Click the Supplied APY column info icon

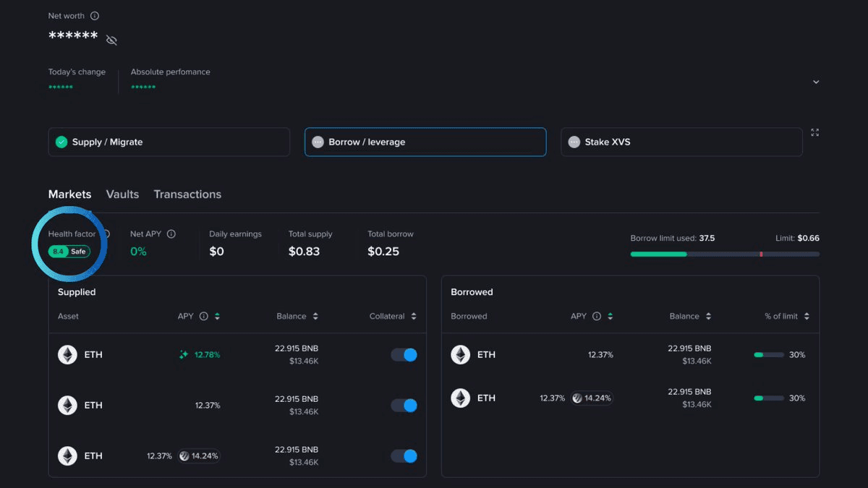point(203,317)
